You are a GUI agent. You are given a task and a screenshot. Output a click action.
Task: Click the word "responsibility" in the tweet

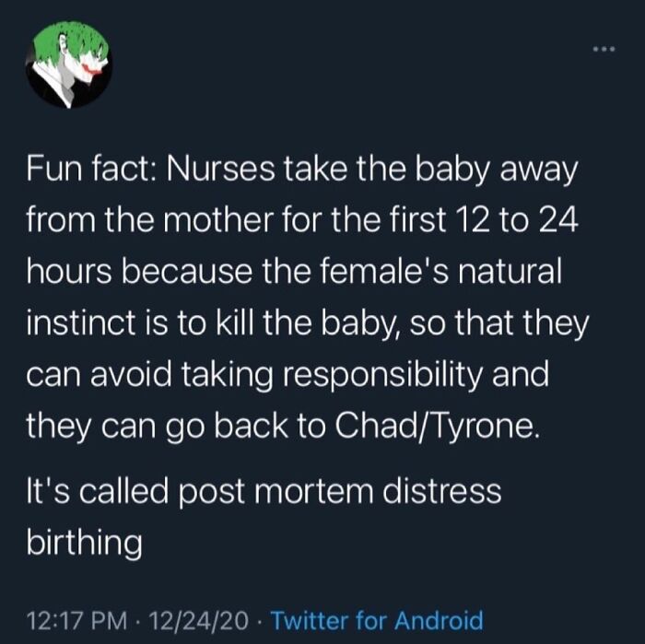(381, 375)
